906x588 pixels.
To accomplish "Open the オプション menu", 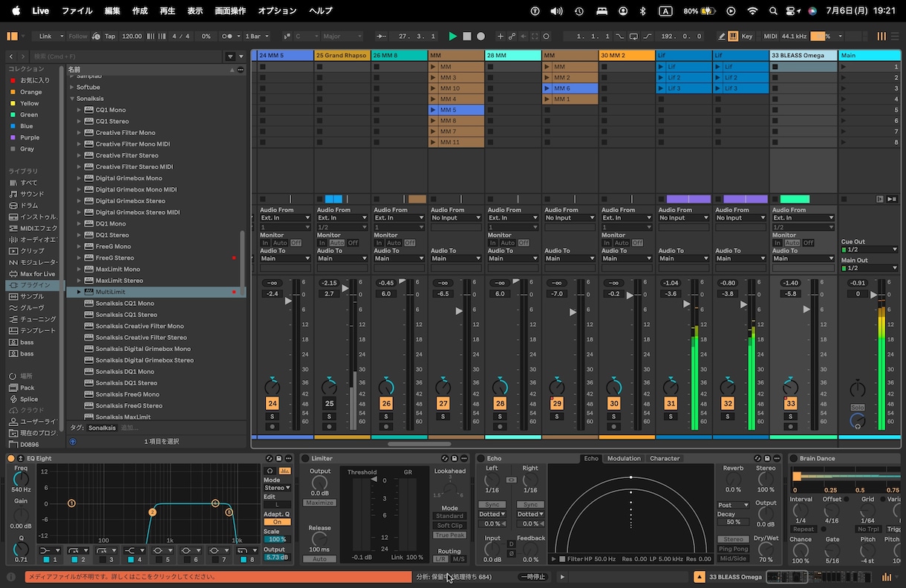I will [277, 11].
